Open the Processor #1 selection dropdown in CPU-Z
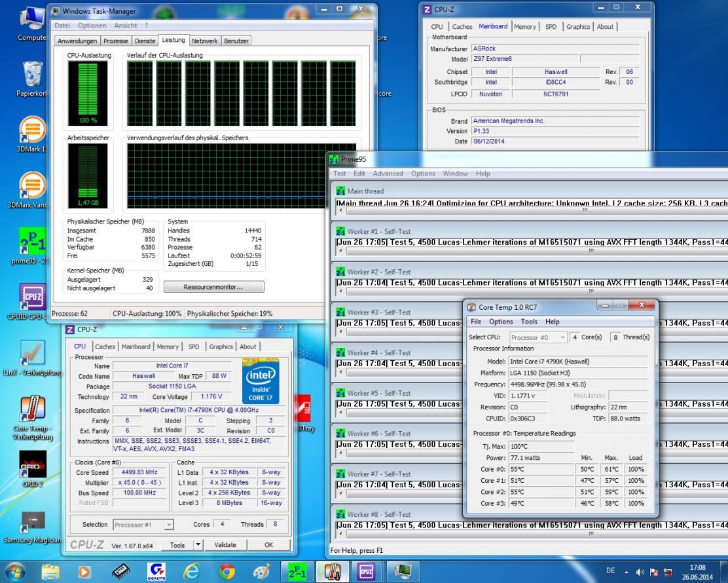This screenshot has width=728, height=583. pos(143,525)
